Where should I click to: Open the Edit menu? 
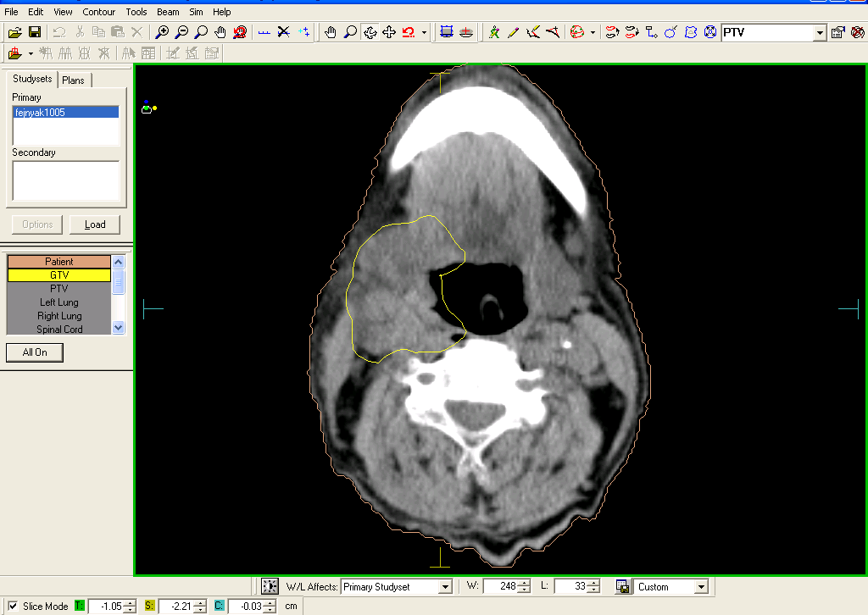(x=36, y=12)
